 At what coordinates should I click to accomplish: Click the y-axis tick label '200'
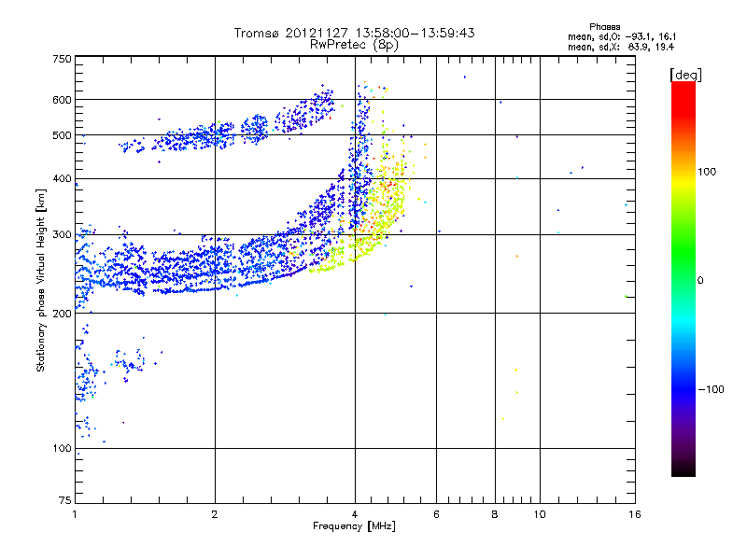[x=62, y=314]
